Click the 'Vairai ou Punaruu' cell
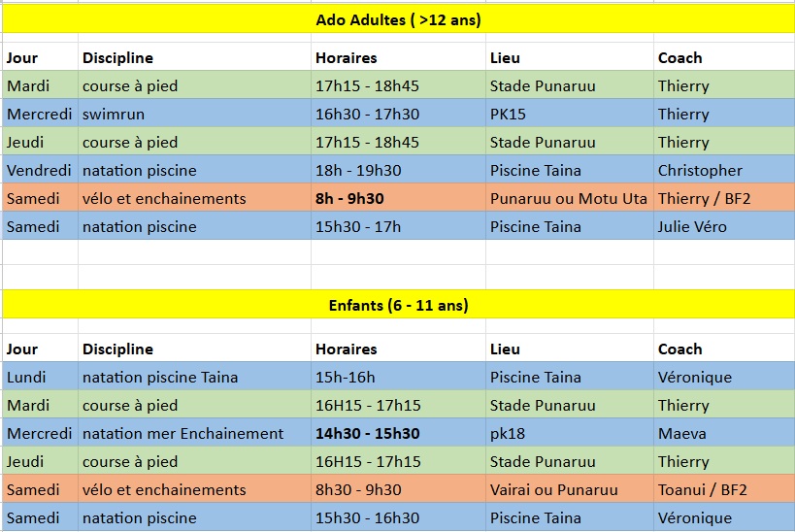Image resolution: width=795 pixels, height=532 pixels. pos(570,489)
